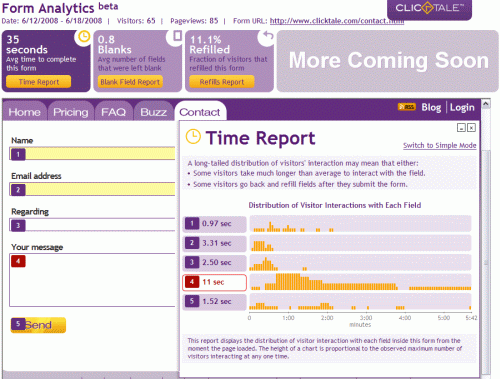Click the date range 6/12/2008 - 6/18/2008

[62, 21]
